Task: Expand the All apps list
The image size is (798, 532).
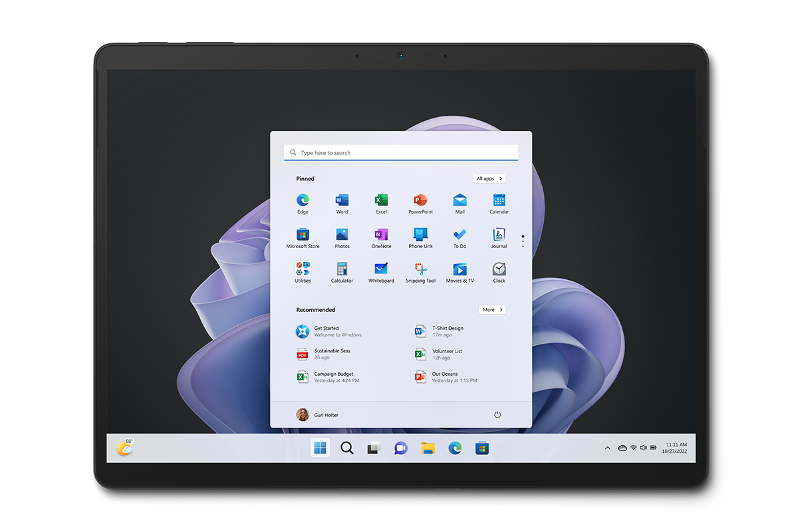Action: pyautogui.click(x=489, y=179)
